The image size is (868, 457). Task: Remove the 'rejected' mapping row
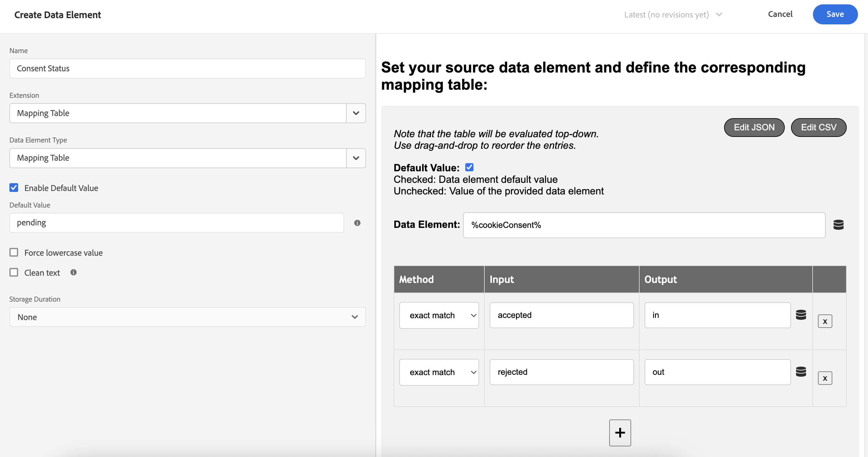coord(825,378)
